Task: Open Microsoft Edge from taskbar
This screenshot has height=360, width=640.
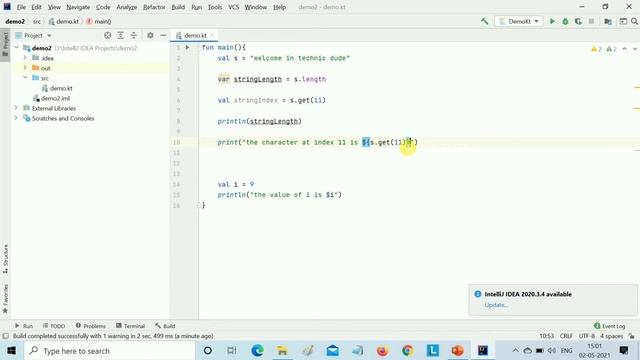Action: [x=257, y=351]
